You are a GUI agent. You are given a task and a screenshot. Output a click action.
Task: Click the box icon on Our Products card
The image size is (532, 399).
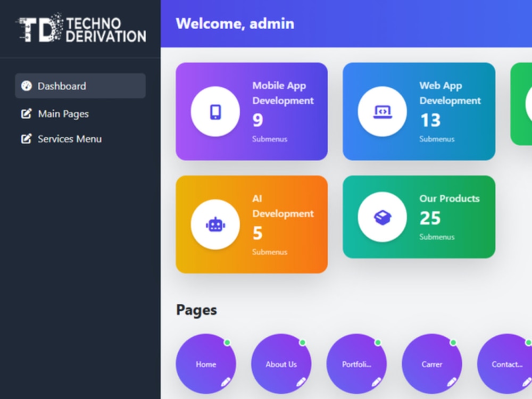pyautogui.click(x=383, y=217)
